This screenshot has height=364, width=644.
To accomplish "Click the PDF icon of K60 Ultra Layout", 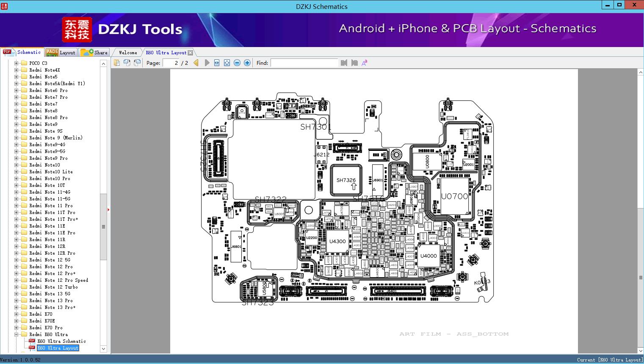I will (x=32, y=348).
